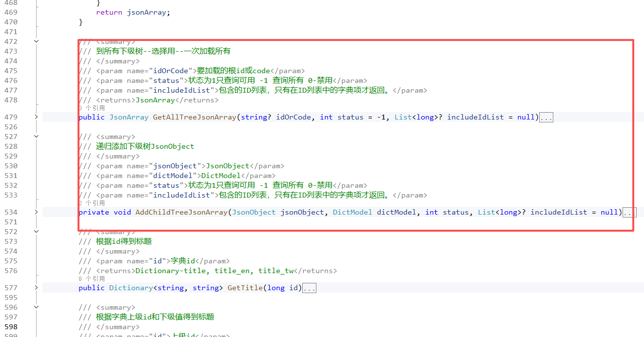The height and width of the screenshot is (337, 644).
Task: Expand the folded GetAllTreeJsonArray method at line 479
Action: [x=36, y=117]
